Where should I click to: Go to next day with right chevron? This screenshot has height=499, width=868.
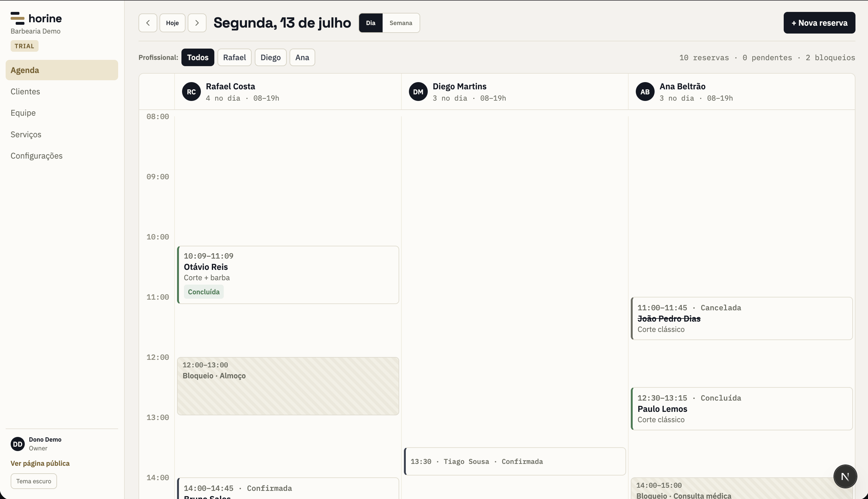tap(197, 23)
